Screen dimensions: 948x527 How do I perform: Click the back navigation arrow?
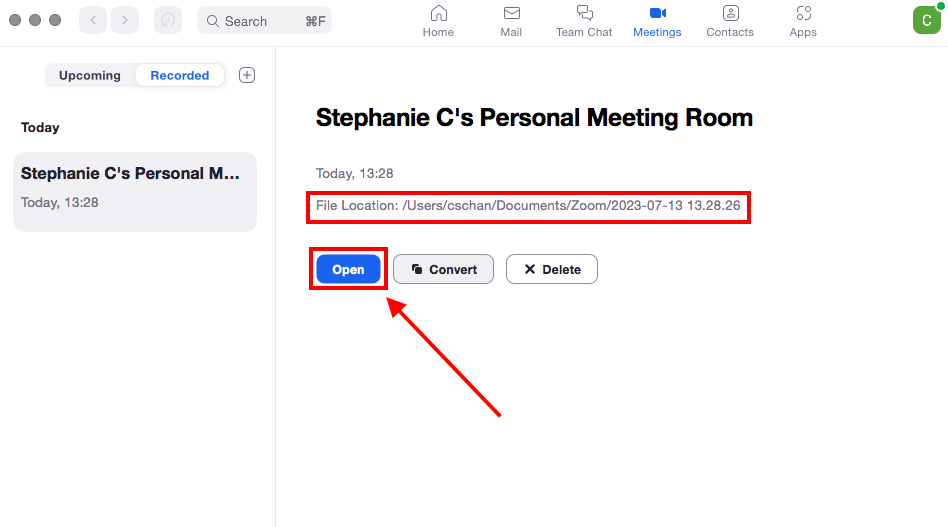click(93, 21)
